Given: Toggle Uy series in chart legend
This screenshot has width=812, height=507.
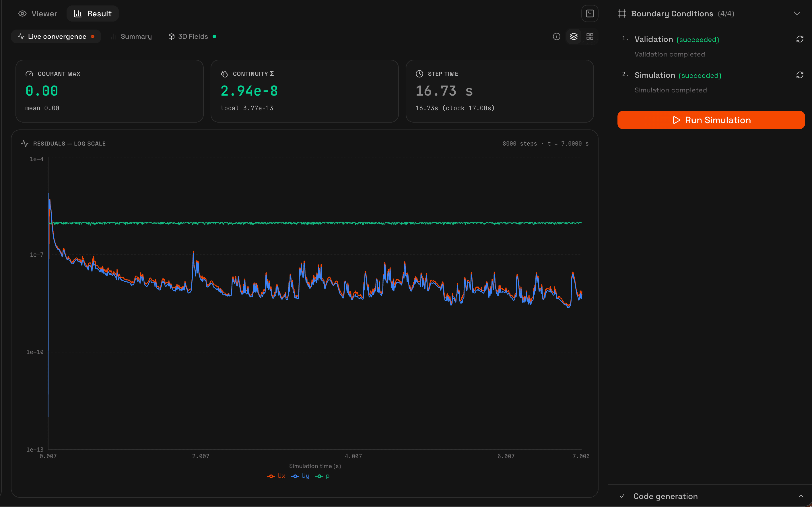Looking at the screenshot, I should coord(301,476).
